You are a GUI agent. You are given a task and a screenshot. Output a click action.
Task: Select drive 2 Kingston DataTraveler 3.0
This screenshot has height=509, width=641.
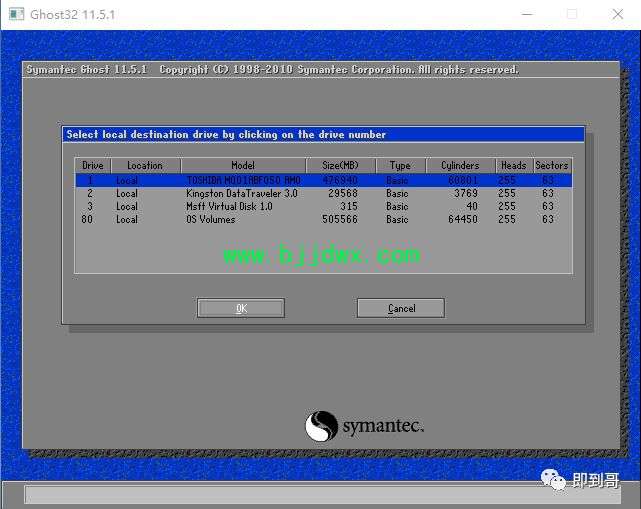(324, 193)
